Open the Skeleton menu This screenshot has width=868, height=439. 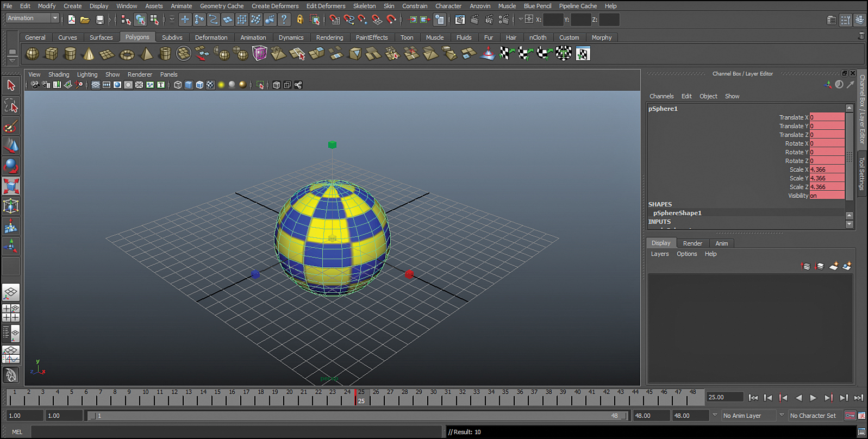coord(364,6)
